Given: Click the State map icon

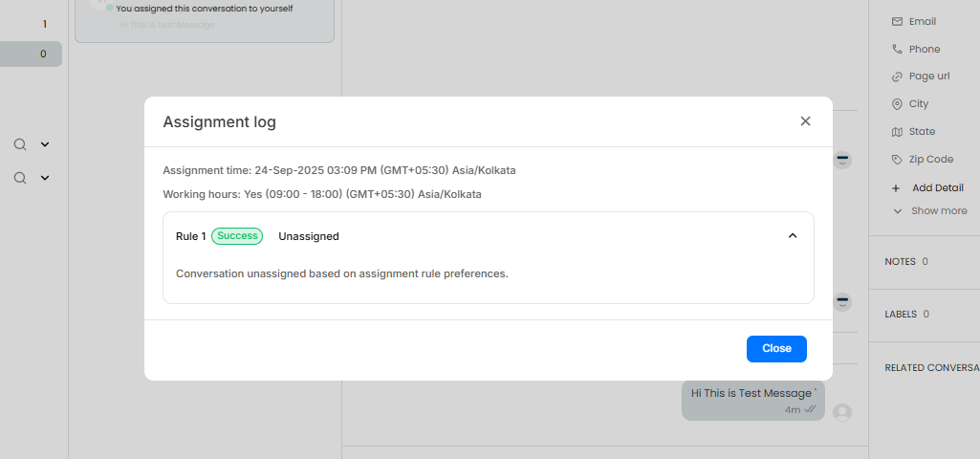Looking at the screenshot, I should click(897, 132).
